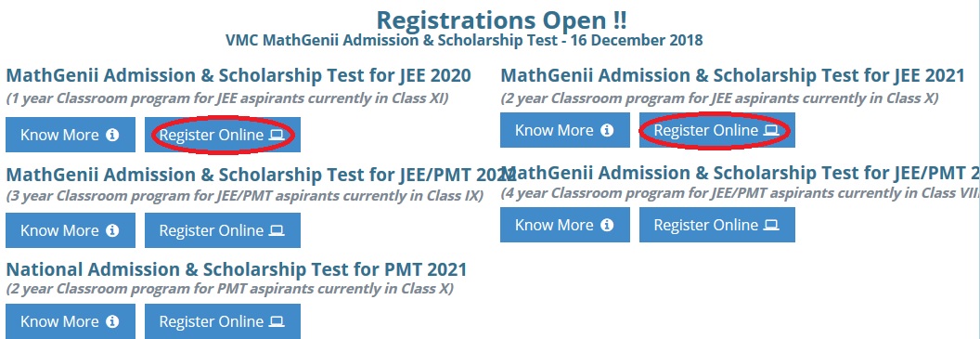Viewport: 980px width, 339px height.
Task: Click Know More for JEE 2020 test
Action: 71,135
